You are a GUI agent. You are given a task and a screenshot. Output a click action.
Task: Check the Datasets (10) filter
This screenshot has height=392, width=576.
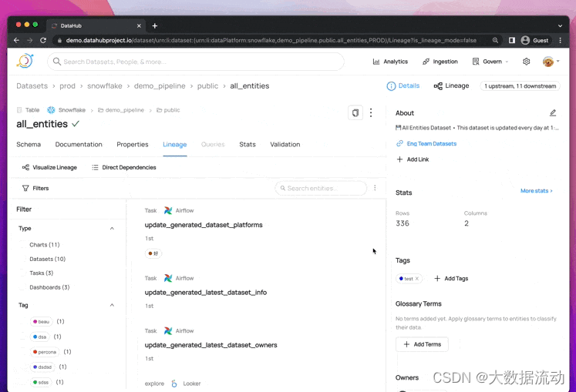[23, 259]
